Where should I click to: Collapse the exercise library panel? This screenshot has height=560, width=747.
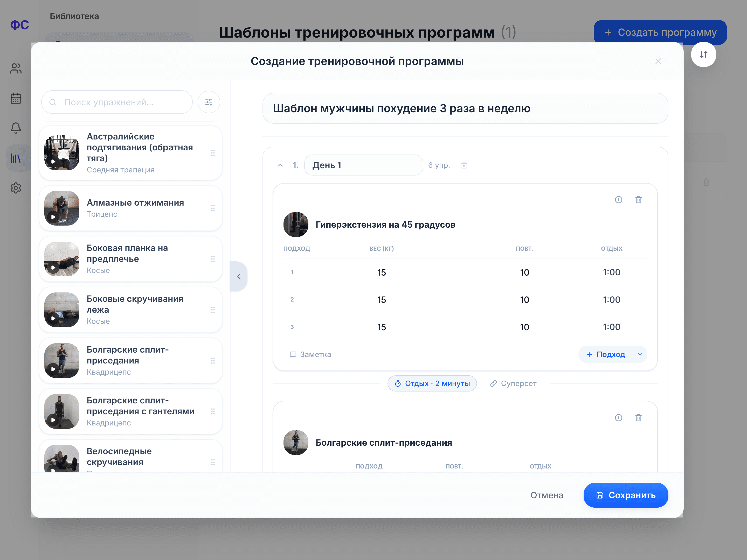pos(239,276)
